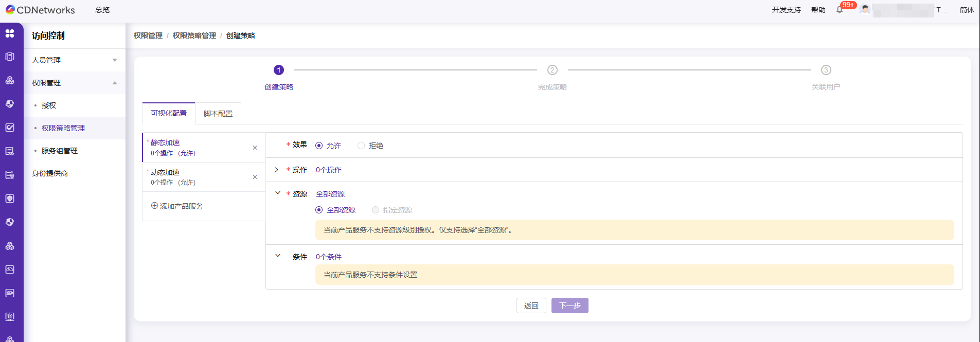This screenshot has height=342, width=980.
Task: Click the 下一步 button
Action: pos(569,305)
